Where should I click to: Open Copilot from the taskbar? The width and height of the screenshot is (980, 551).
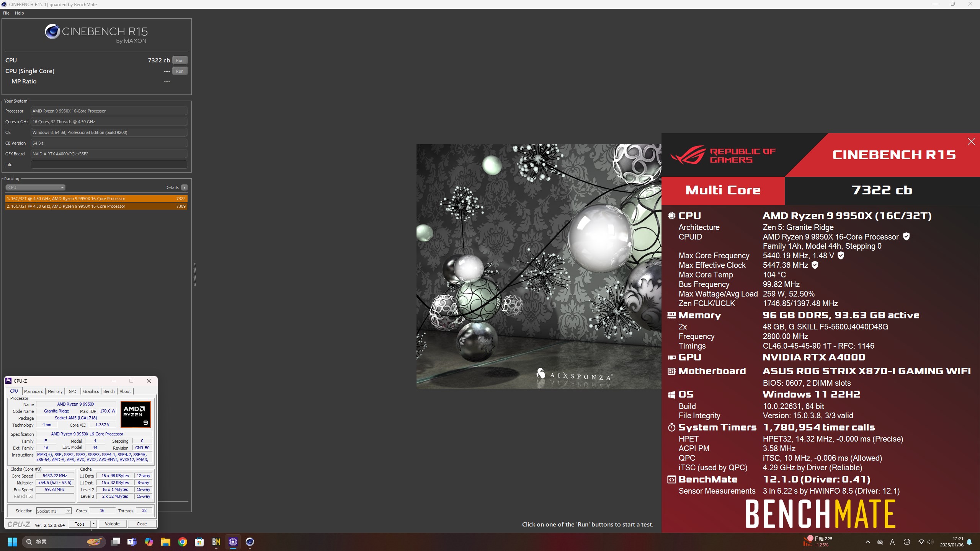tap(149, 542)
